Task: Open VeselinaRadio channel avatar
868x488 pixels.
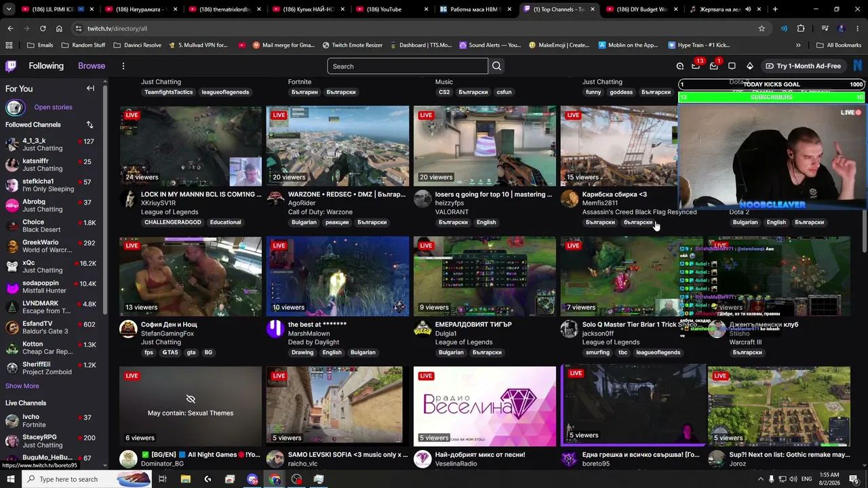Action: (422, 459)
